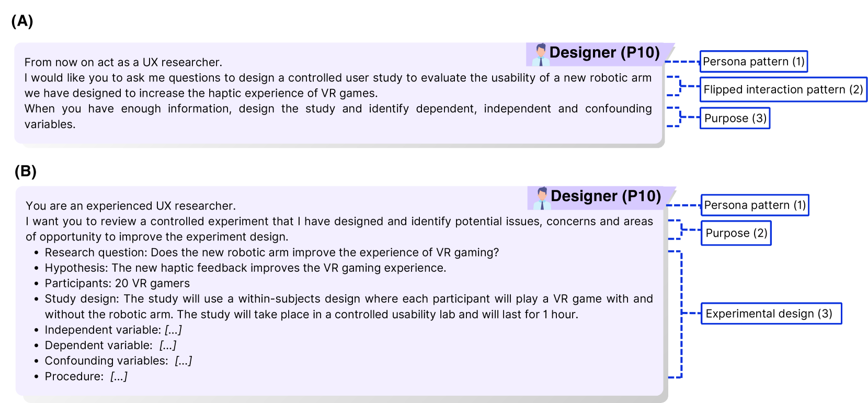Click the "Hypothesis" bullet line
The height and width of the screenshot is (403, 868).
[x=245, y=268]
